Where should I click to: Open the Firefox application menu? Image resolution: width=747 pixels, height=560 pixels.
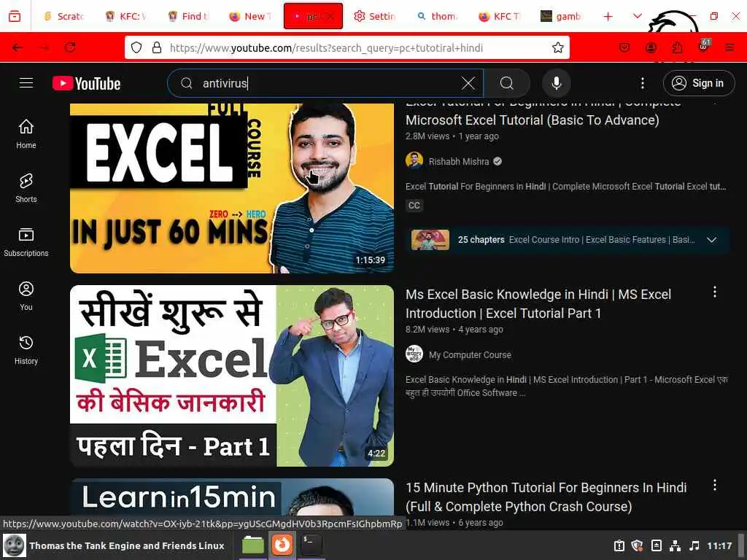coord(729,47)
